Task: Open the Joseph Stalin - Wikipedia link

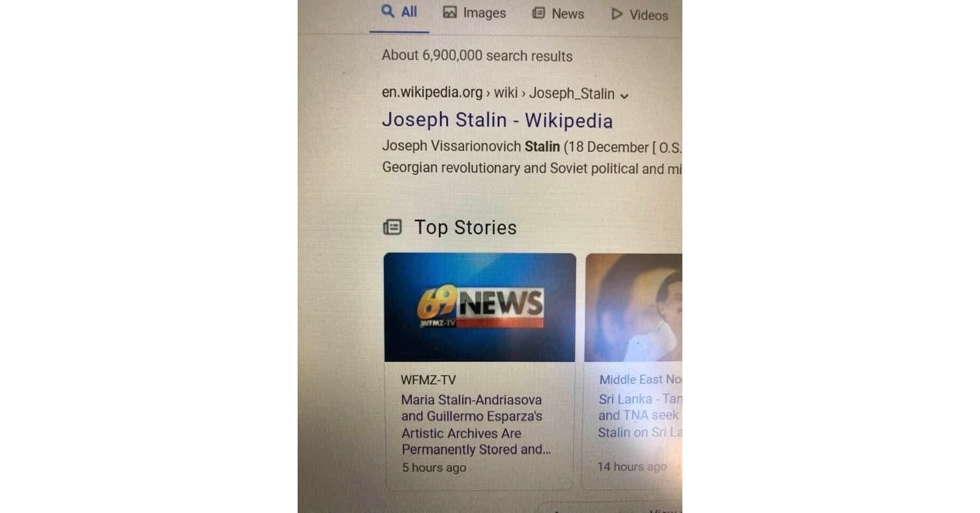Action: (x=497, y=120)
